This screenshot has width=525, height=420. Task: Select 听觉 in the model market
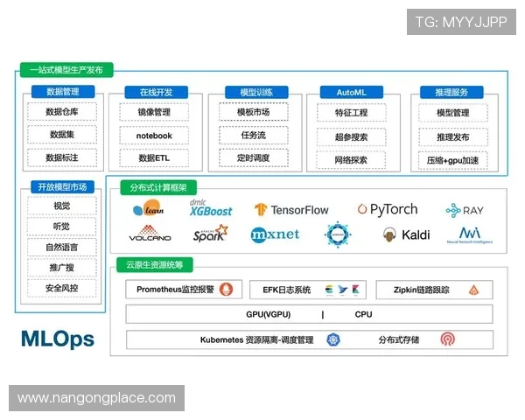point(61,227)
